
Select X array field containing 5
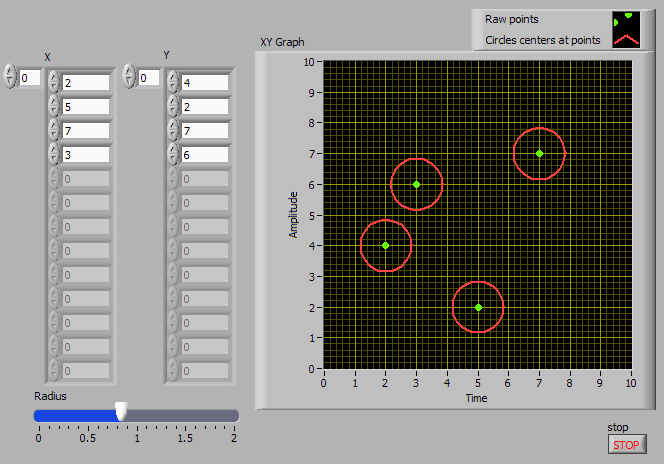click(85, 107)
